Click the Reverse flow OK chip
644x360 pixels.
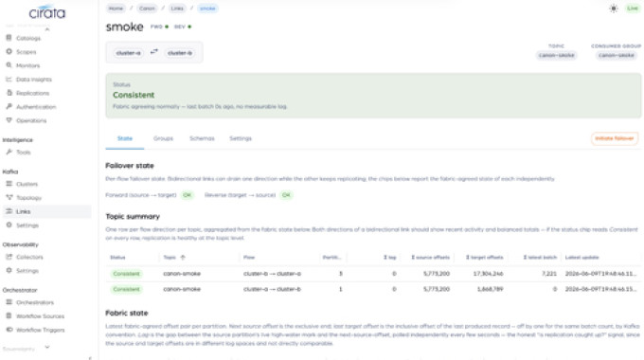pyautogui.click(x=286, y=195)
